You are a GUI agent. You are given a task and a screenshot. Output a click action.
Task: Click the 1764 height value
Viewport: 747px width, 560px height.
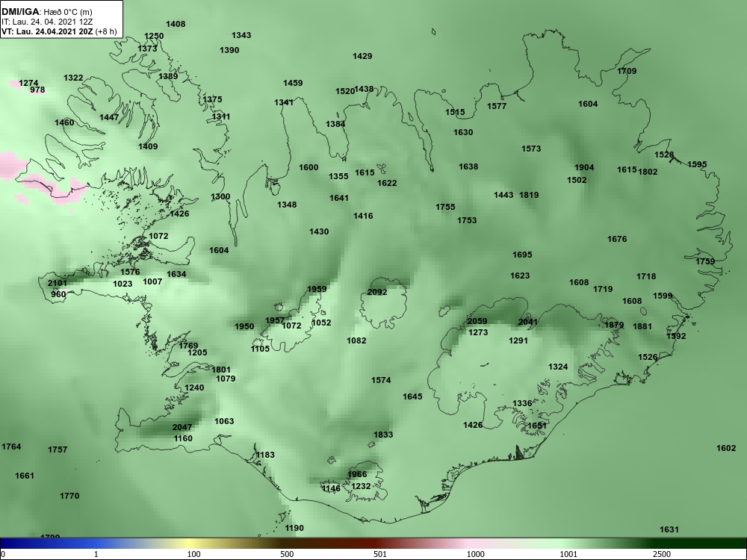pos(11,447)
